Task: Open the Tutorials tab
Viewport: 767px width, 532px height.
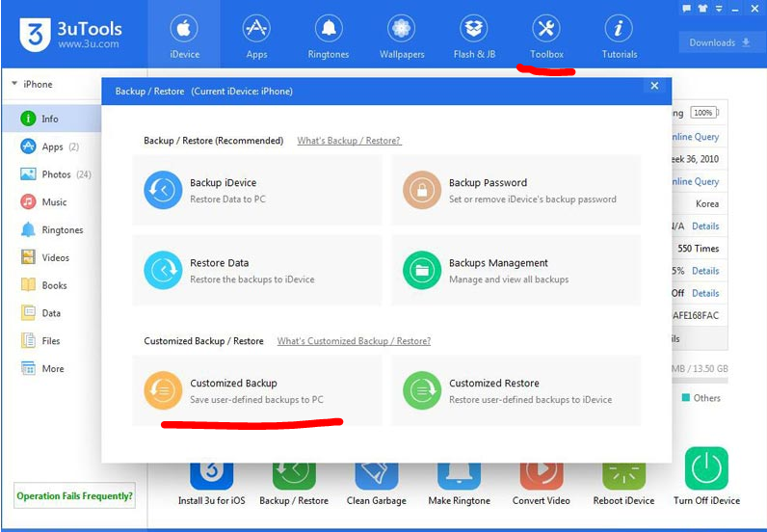Action: (619, 36)
